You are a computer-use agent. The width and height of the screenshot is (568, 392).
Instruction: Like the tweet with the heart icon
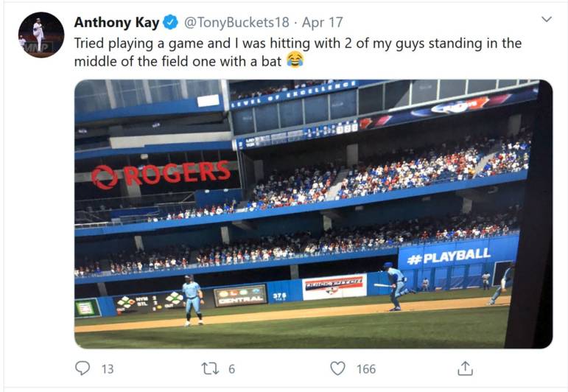pyautogui.click(x=337, y=368)
